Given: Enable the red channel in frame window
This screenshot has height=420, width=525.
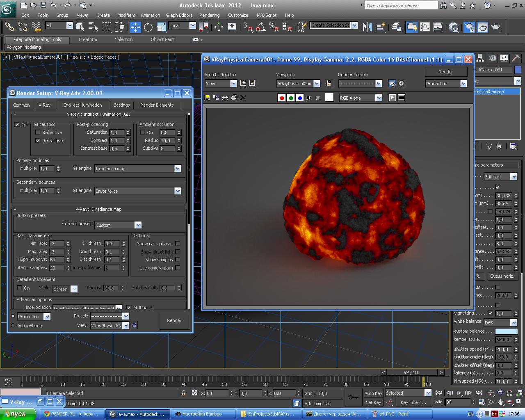Looking at the screenshot, I should (282, 98).
